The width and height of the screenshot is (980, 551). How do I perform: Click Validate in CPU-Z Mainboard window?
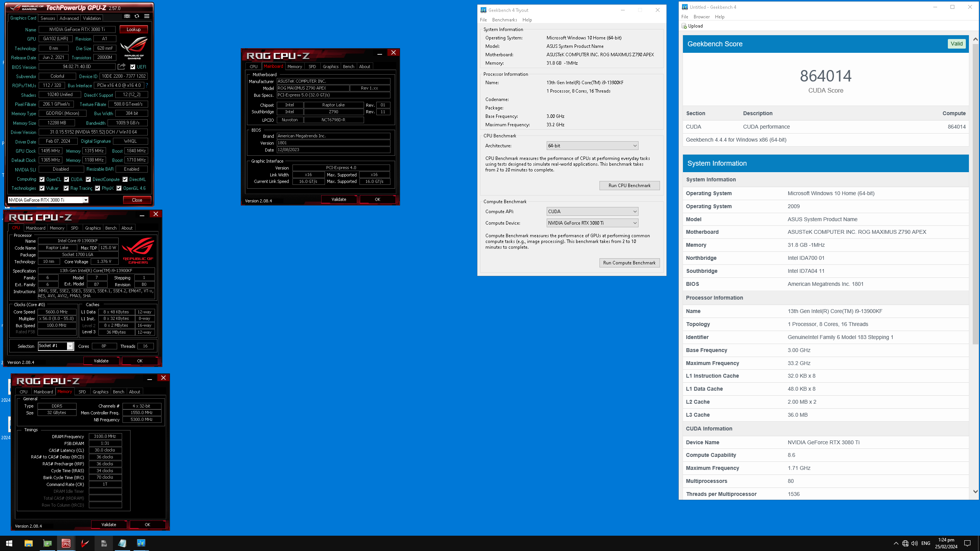point(339,199)
